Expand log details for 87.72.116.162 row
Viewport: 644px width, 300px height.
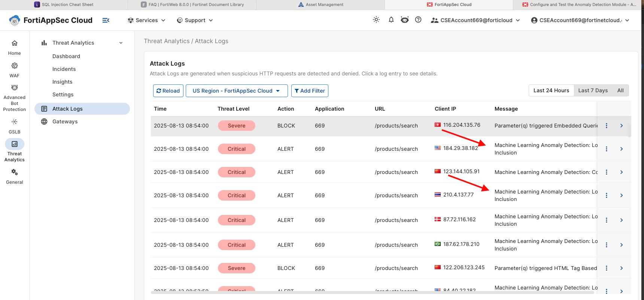point(622,220)
